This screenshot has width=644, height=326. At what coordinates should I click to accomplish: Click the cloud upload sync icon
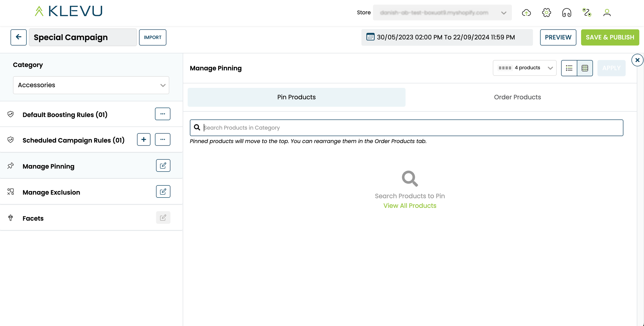pyautogui.click(x=526, y=13)
